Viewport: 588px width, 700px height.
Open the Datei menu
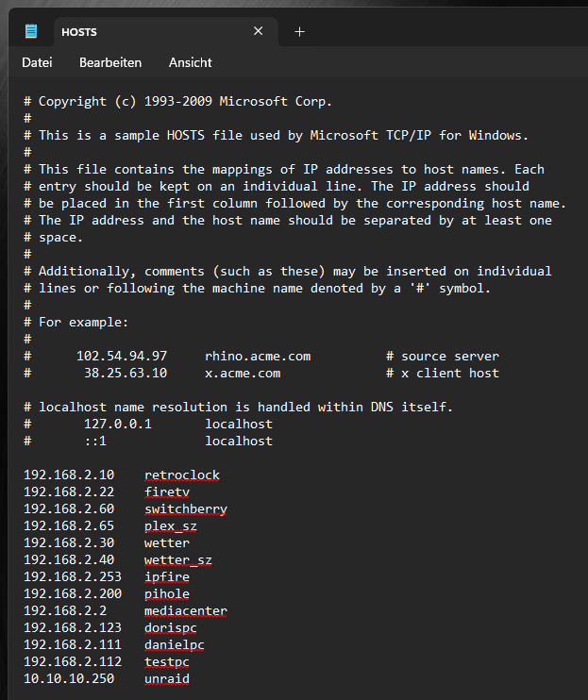37,62
